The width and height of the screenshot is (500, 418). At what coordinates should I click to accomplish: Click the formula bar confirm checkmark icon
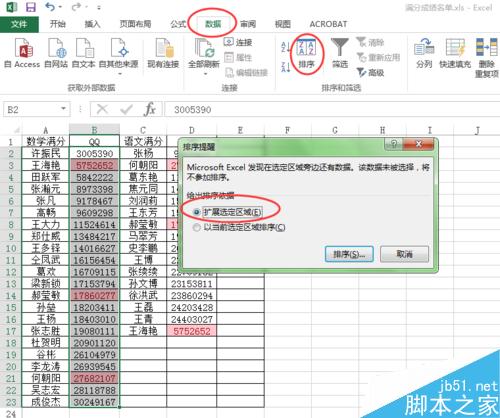coord(126,109)
